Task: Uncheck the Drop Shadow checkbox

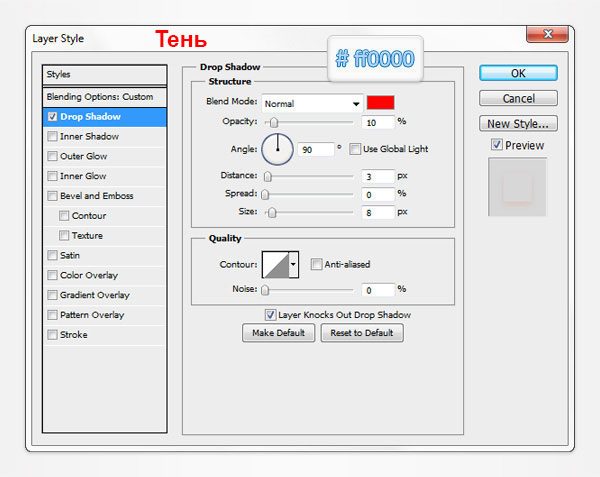Action: (x=52, y=117)
